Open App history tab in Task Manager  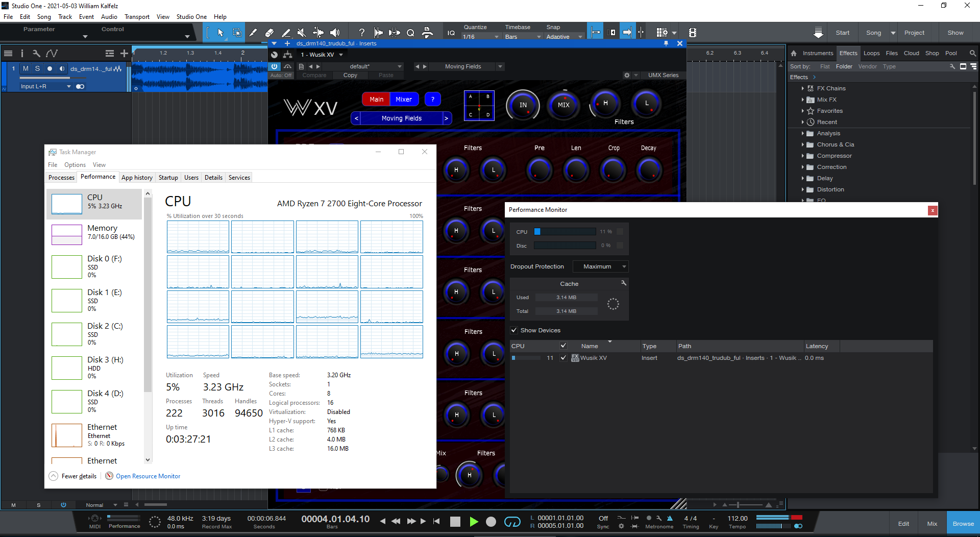[x=137, y=178]
